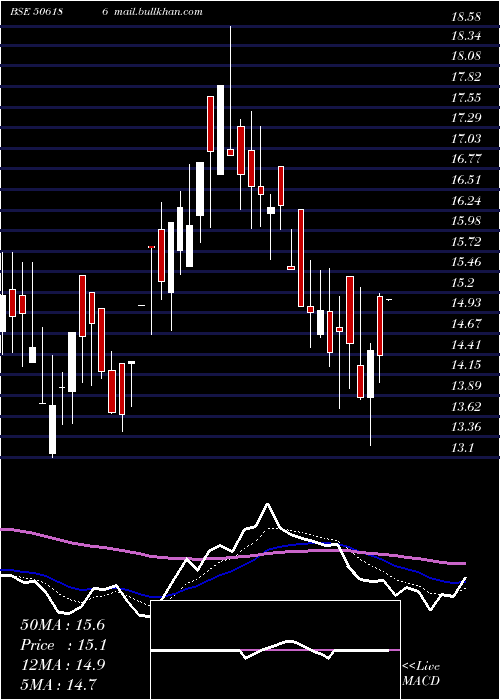Click the 12MA : 14.9 reading
Viewport: 500px width, 700px height.
62,665
